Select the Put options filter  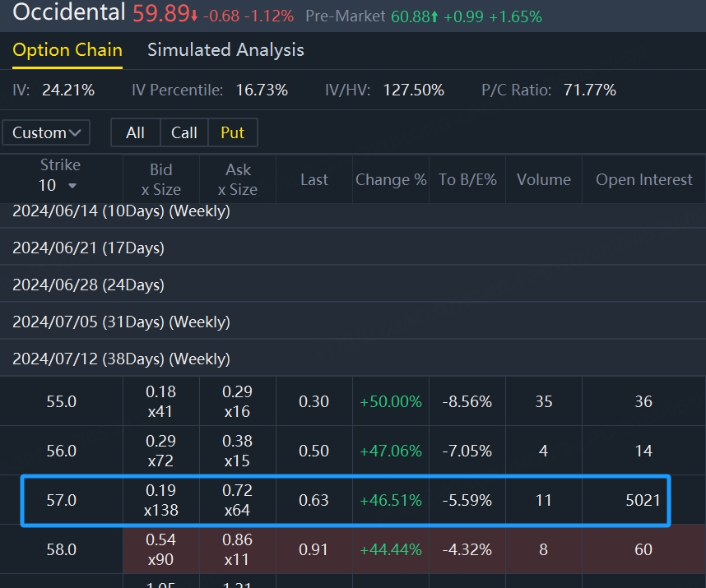tap(233, 132)
